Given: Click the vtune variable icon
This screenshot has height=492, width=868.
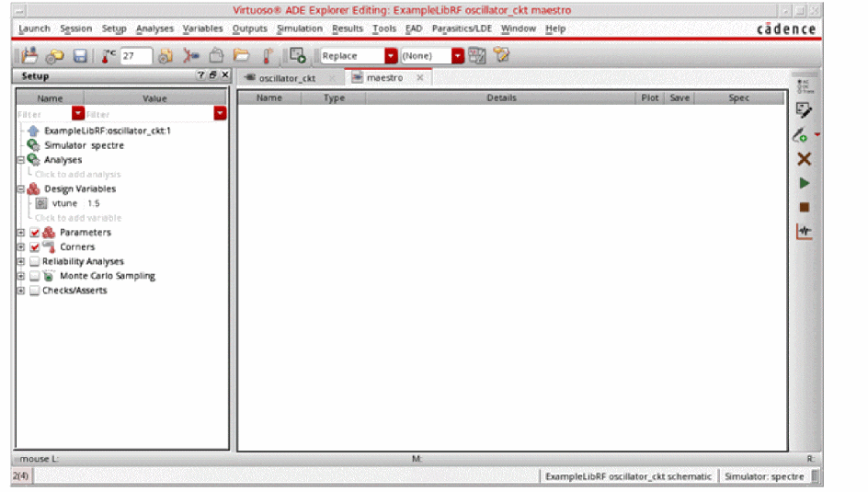Looking at the screenshot, I should click(41, 203).
